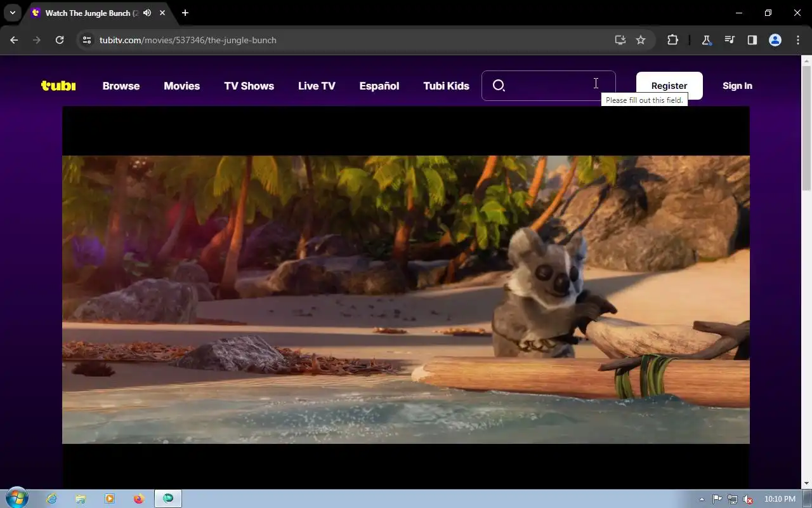
Task: Close the Jungle Bunch tab
Action: coord(163,13)
